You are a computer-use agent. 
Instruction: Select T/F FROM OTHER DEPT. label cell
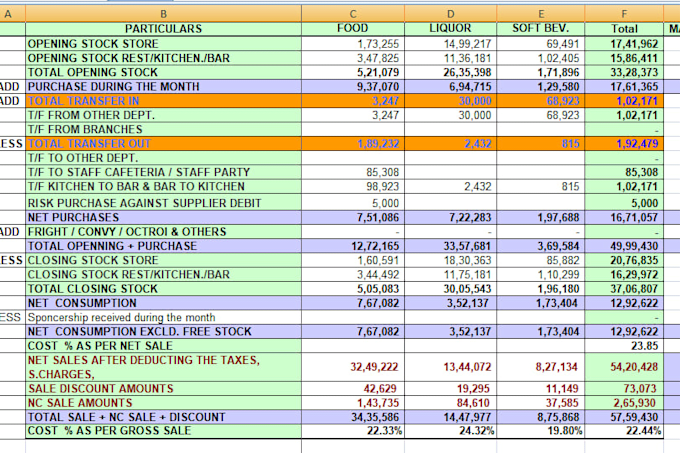[163, 115]
